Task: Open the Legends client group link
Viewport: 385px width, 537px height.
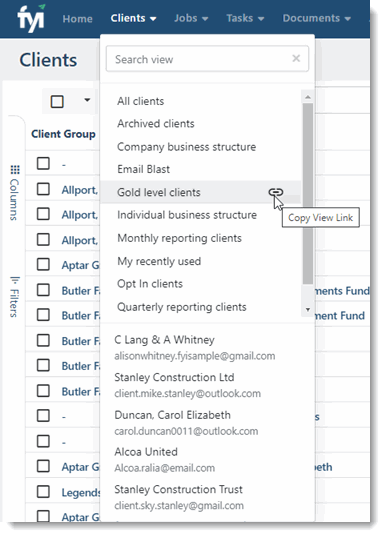Action: 81,492
